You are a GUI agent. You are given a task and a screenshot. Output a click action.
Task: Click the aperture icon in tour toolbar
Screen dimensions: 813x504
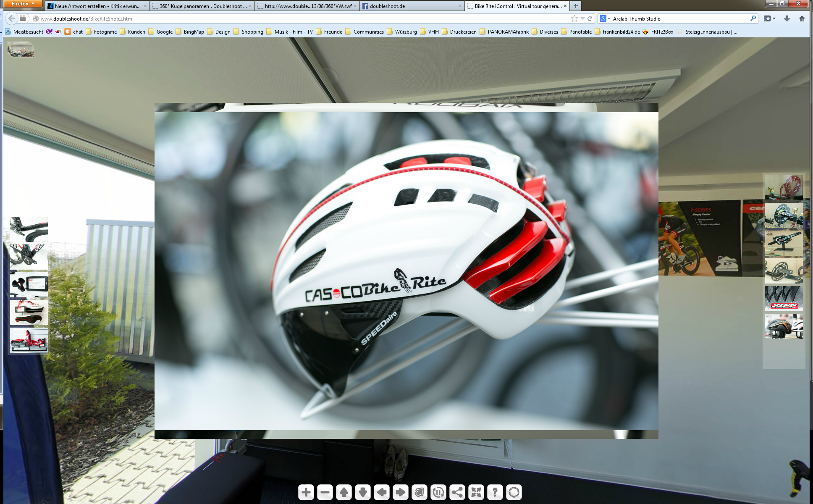tap(514, 492)
